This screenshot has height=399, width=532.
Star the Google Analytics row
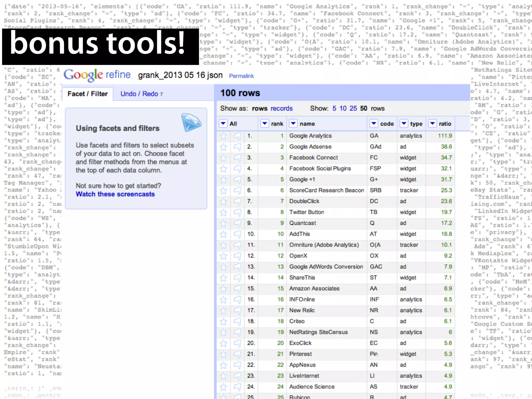[x=223, y=136]
